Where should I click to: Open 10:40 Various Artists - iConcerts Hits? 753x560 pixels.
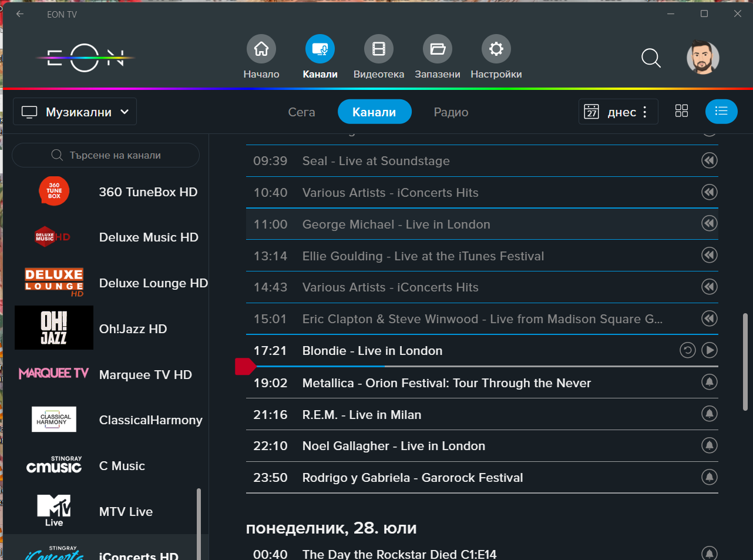point(482,193)
